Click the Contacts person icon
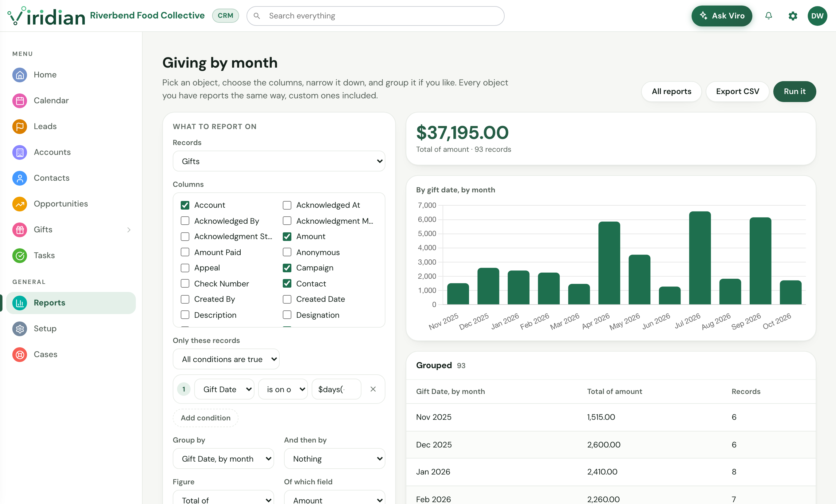Viewport: 836px width, 504px height. [x=20, y=178]
